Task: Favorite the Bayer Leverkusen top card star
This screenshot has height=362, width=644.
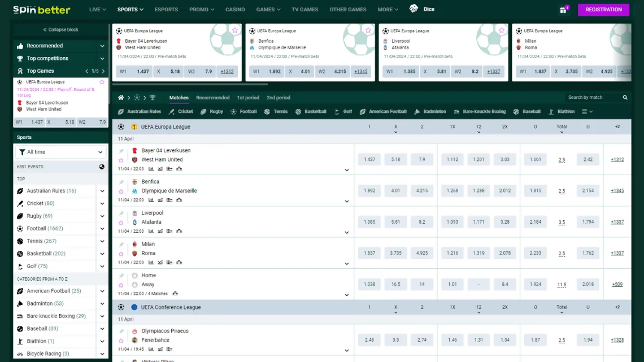Action: point(235,30)
